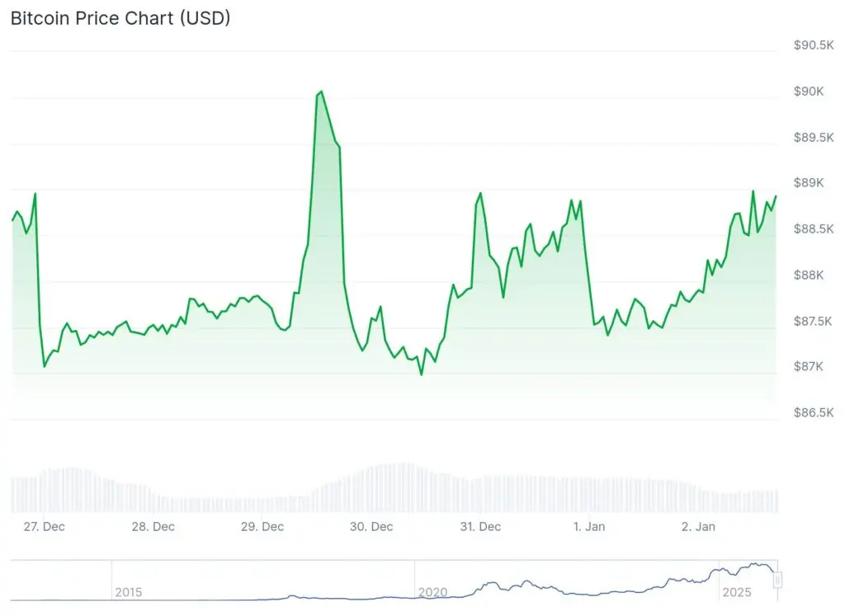The width and height of the screenshot is (845, 616).
Task: Click the Bitcoin Price Chart (USD) title
Action: point(120,18)
